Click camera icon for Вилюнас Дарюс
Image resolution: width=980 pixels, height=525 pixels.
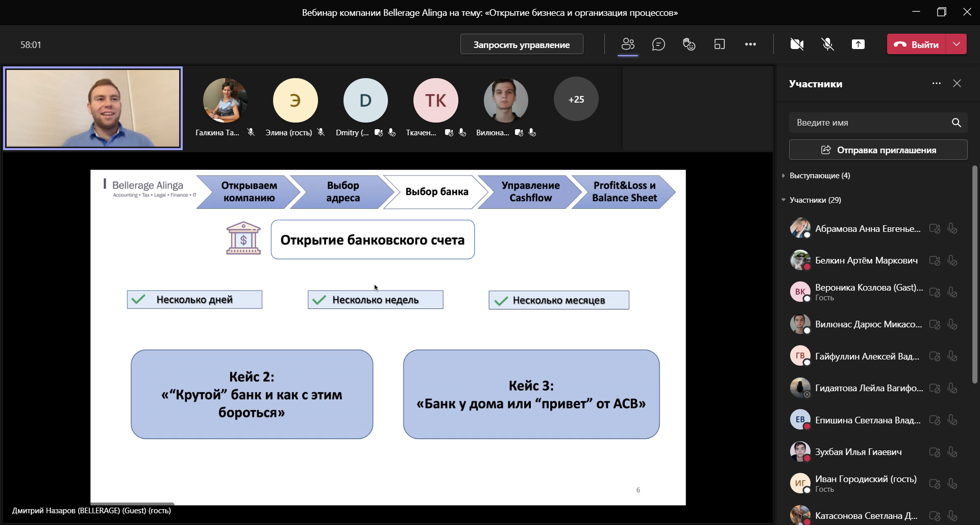coord(935,324)
